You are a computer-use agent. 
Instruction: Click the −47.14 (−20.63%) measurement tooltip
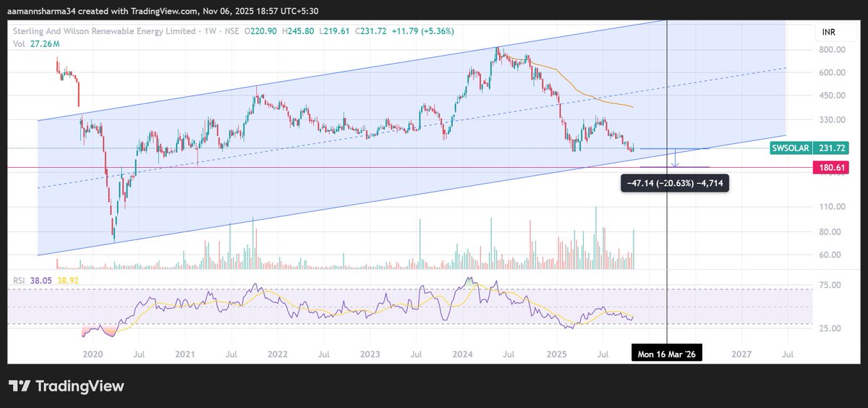tap(674, 184)
